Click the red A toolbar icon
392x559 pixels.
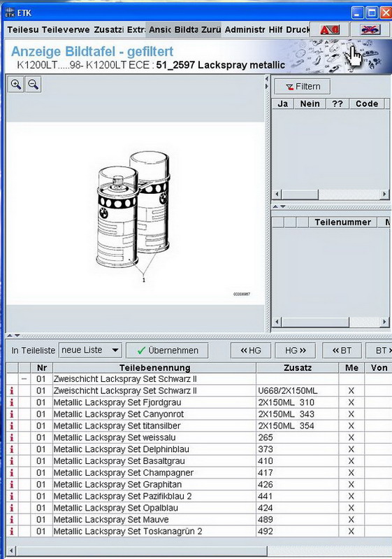pyautogui.click(x=329, y=29)
